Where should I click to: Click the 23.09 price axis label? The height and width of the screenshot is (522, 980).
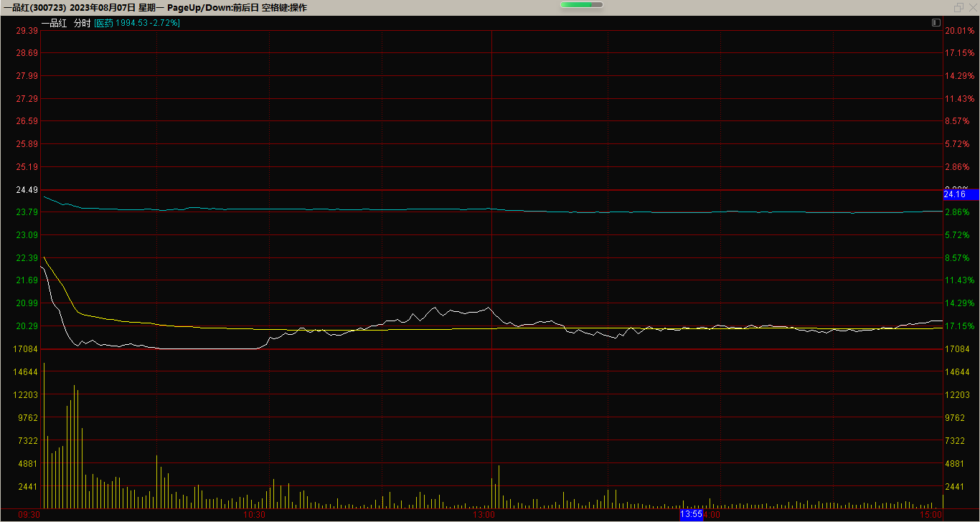click(27, 235)
